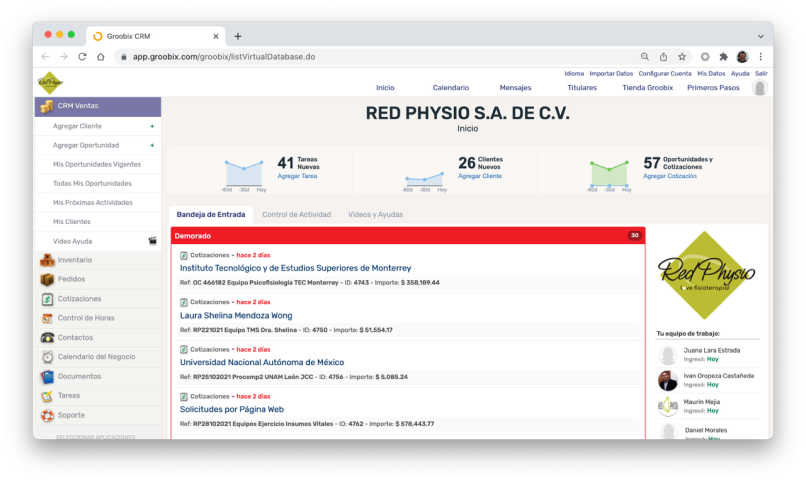The image size is (806, 482).
Task: Open Chrome three-dot menu
Action: [x=761, y=57]
